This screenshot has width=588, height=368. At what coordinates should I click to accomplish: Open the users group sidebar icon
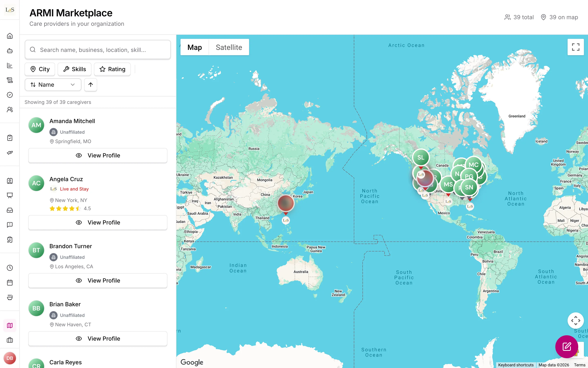[10, 110]
